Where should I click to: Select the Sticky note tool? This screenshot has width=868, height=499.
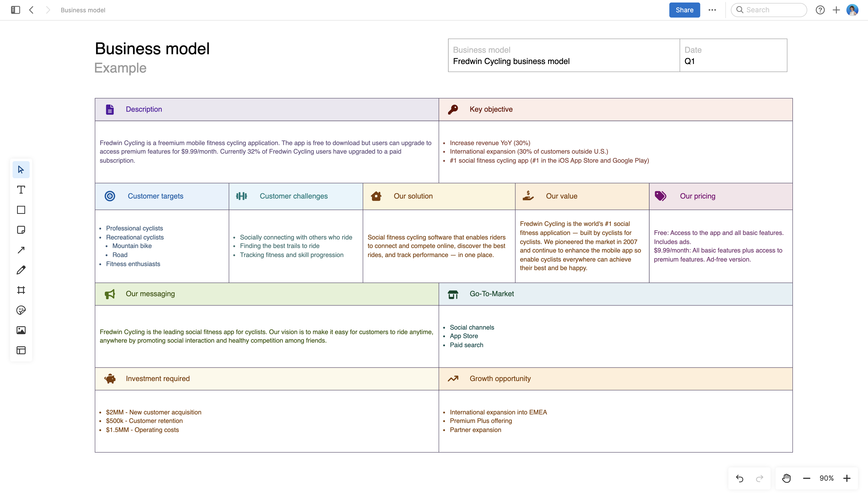tap(21, 230)
